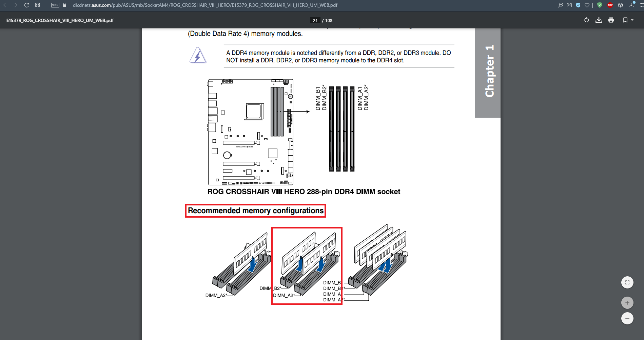This screenshot has height=340, width=644.
Task: Open the Adblock Plus extension
Action: [610, 5]
